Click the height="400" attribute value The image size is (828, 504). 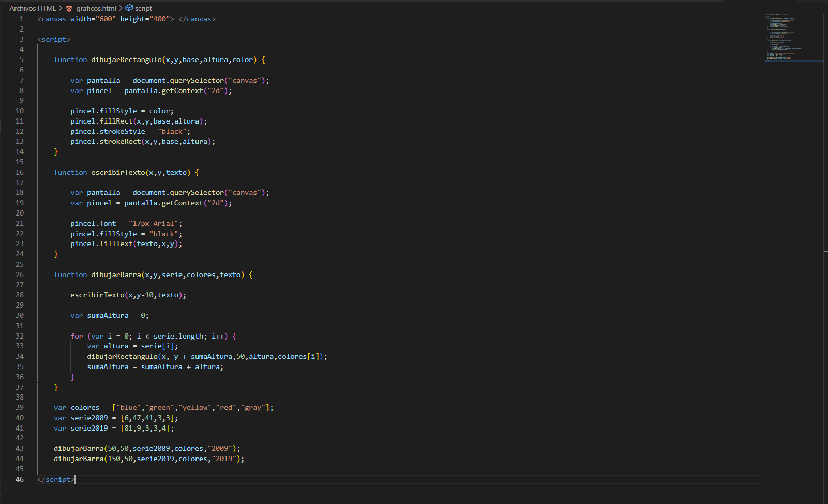coord(160,19)
